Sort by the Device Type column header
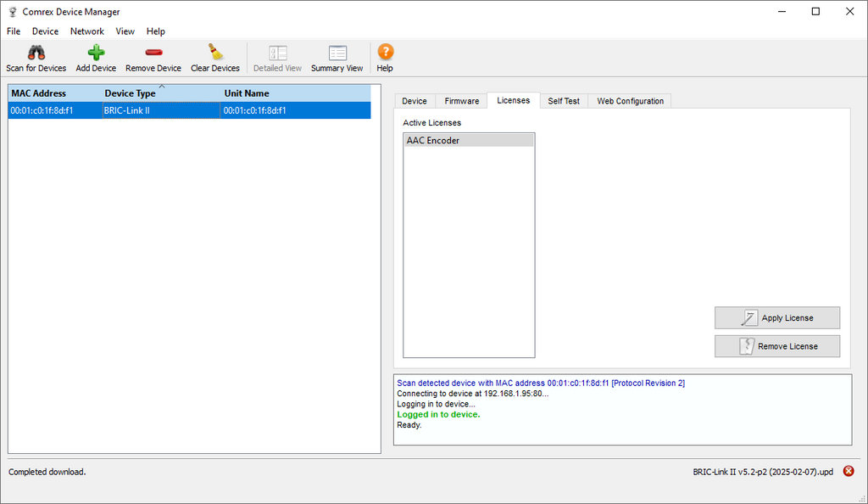 coord(131,93)
